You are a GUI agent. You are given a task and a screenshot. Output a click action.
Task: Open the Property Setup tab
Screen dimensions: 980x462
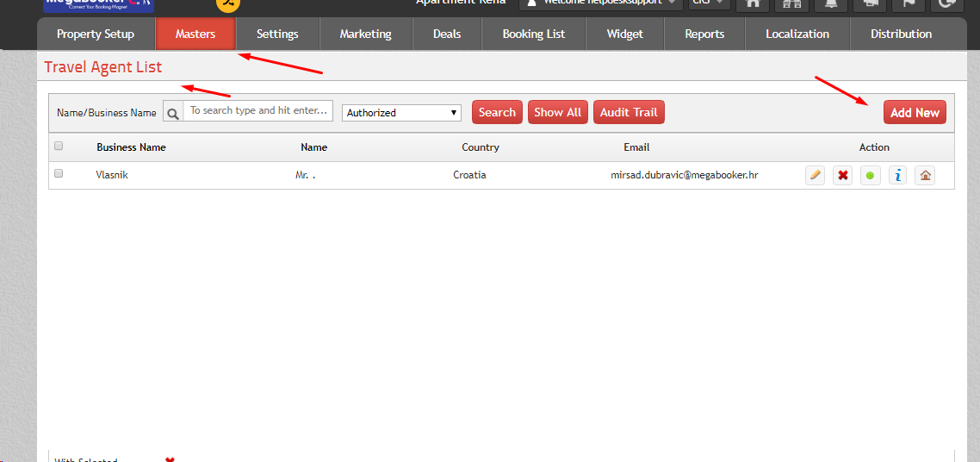pos(96,34)
